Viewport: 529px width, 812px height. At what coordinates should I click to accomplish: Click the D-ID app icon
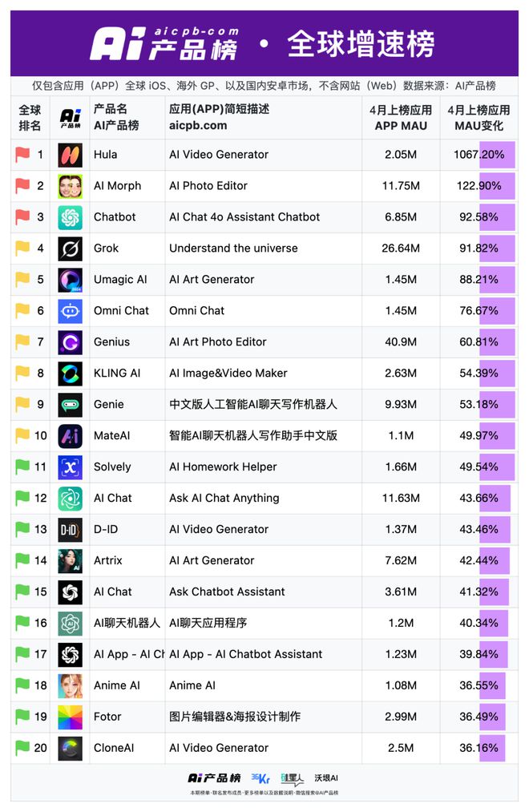(x=70, y=529)
